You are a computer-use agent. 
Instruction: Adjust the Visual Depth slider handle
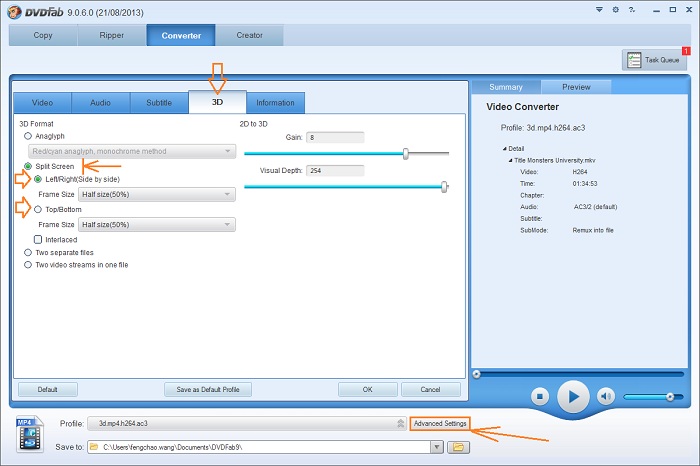444,187
